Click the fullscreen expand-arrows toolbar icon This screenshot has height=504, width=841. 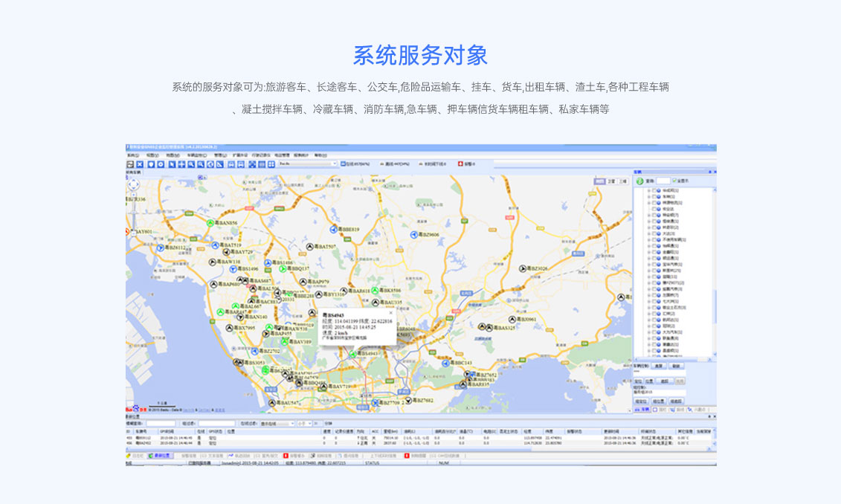(x=252, y=164)
